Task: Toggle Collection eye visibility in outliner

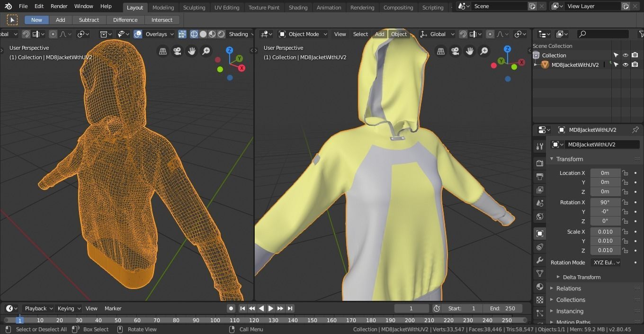Action: (626, 55)
